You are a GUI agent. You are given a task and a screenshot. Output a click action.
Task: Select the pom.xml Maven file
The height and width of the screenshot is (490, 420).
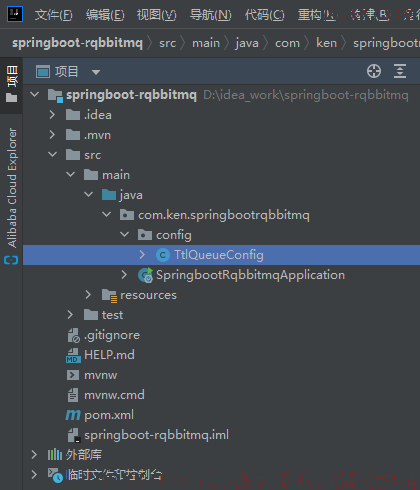tap(100, 415)
